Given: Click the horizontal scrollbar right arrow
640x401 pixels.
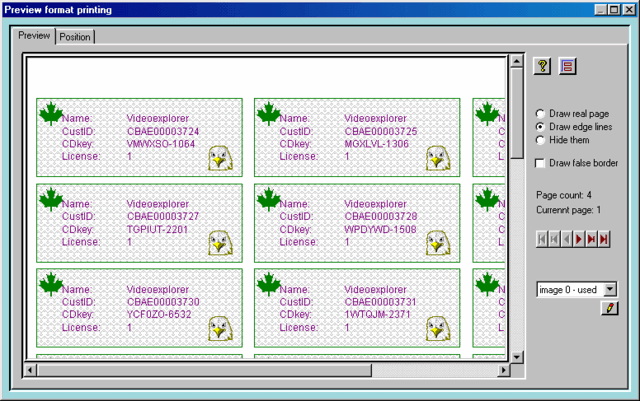Looking at the screenshot, I should coord(504,370).
